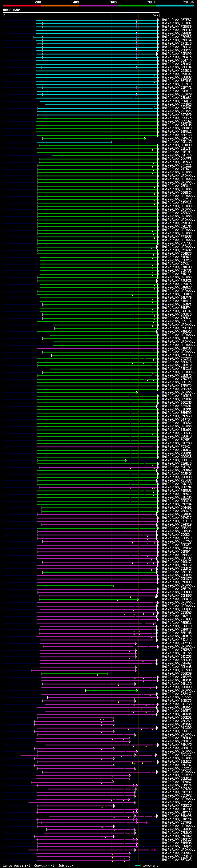Click the =100char. scale legend

(146, 865)
